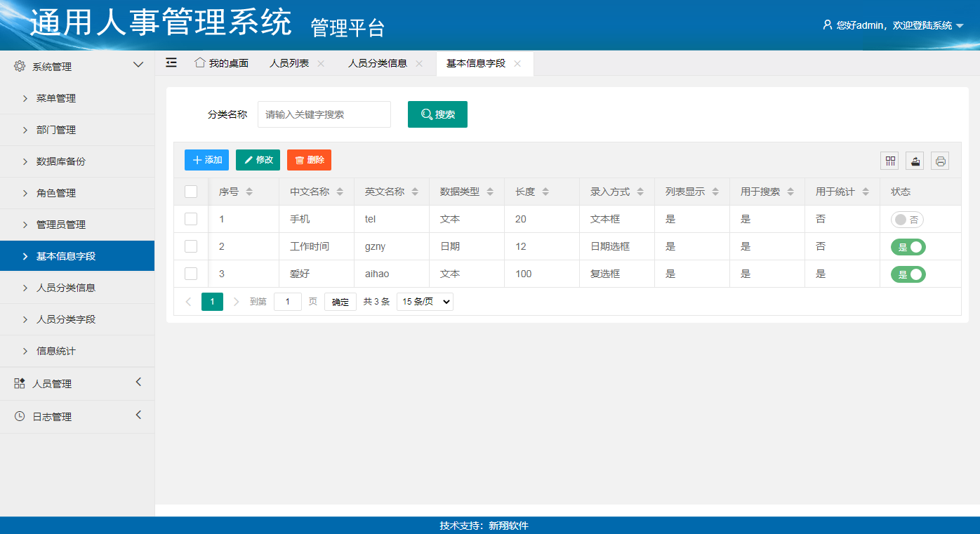Open 角色管理 in the sidebar

click(x=56, y=193)
